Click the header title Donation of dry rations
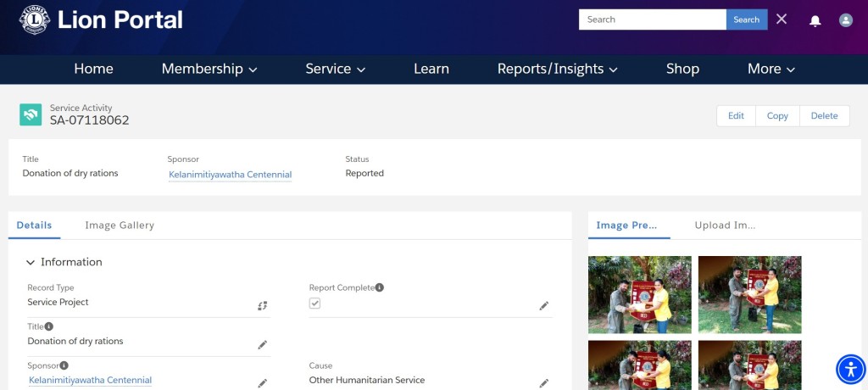 pyautogui.click(x=70, y=174)
